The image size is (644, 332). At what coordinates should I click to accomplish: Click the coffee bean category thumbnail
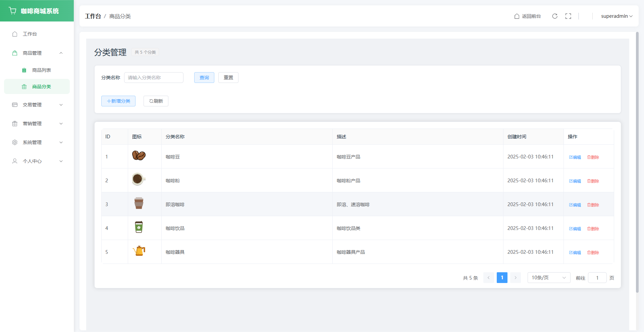(x=139, y=156)
